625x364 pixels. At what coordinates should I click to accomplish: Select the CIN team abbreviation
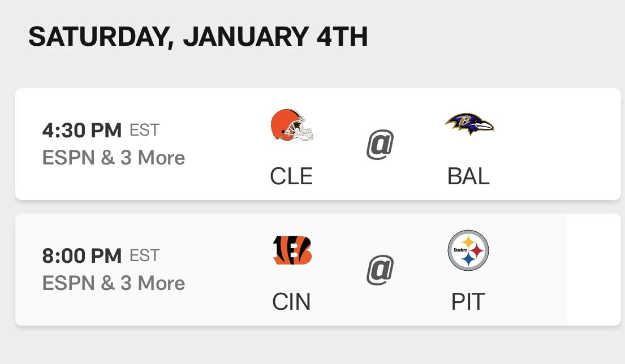click(x=291, y=301)
